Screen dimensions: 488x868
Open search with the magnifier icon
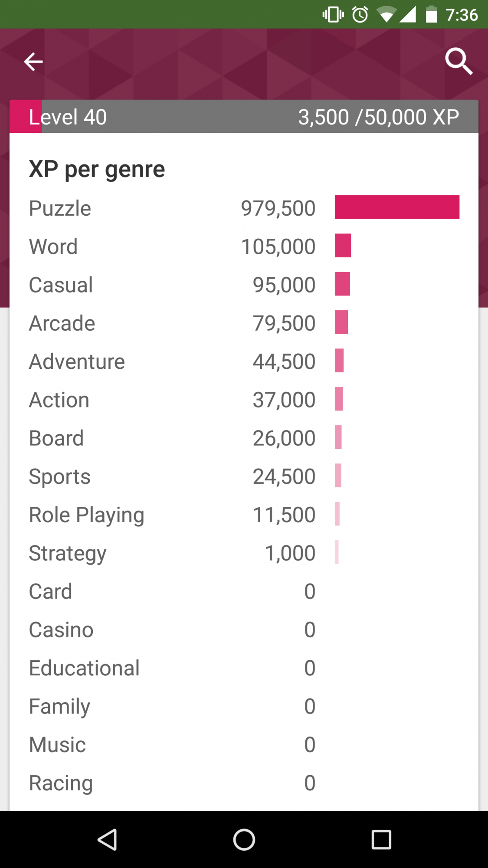click(x=459, y=62)
